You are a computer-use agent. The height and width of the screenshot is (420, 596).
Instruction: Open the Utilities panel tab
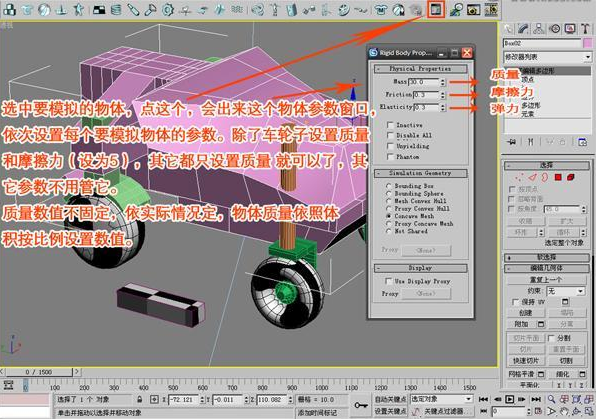[x=585, y=29]
